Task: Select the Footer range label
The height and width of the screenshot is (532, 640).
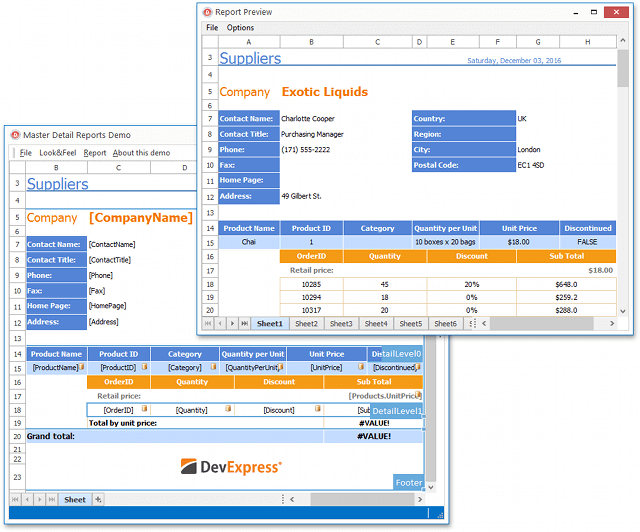Action: point(408,482)
